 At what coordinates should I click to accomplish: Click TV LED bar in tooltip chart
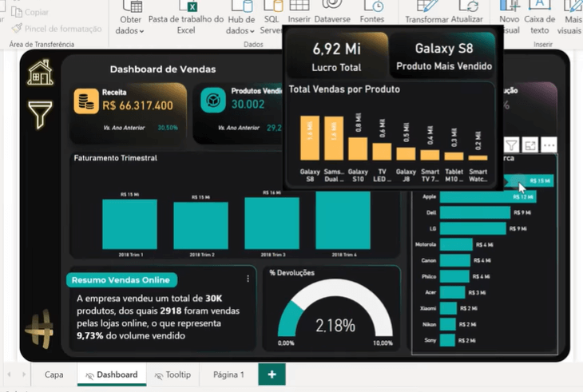382,152
